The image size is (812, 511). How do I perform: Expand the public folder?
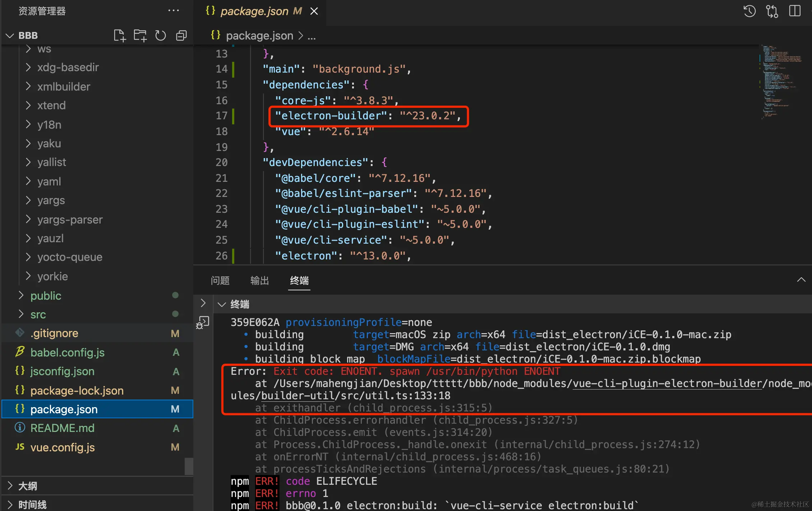21,295
